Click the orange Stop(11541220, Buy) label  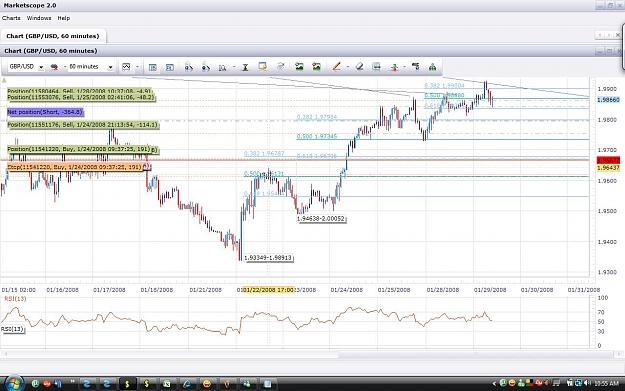click(x=75, y=167)
